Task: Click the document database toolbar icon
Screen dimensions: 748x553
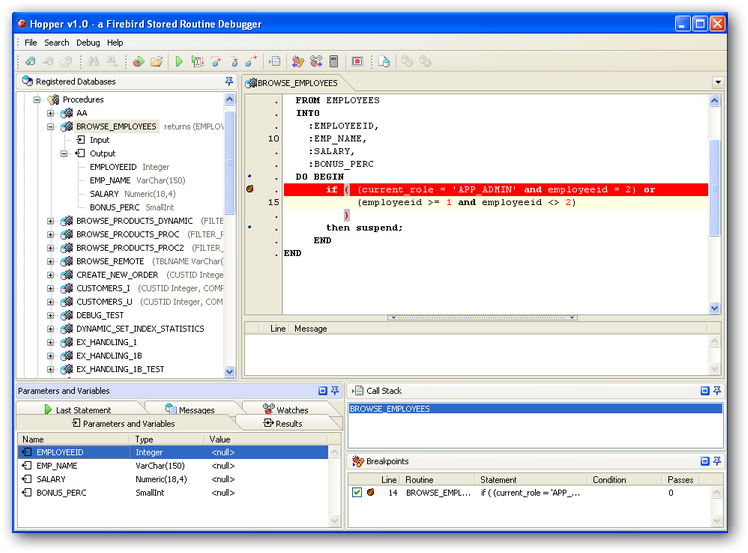Action: pyautogui.click(x=384, y=61)
